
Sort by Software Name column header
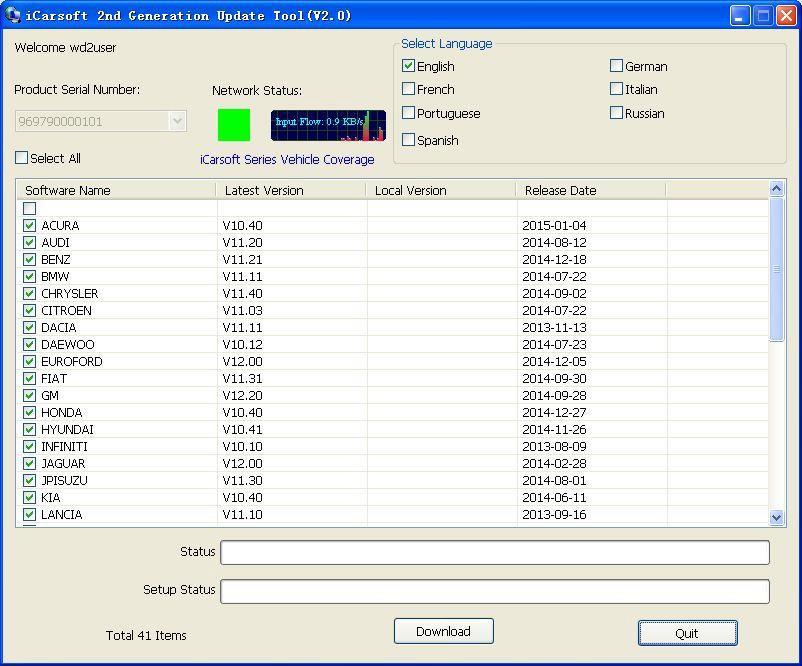coord(116,190)
